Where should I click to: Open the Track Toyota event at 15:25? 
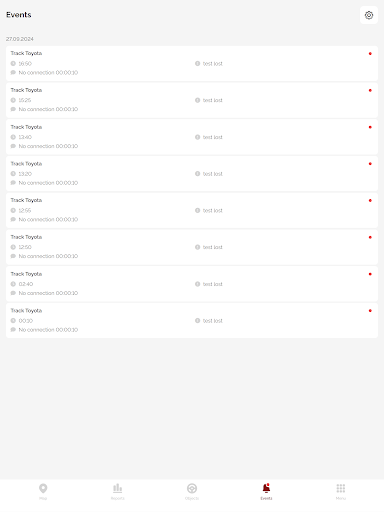(192, 100)
